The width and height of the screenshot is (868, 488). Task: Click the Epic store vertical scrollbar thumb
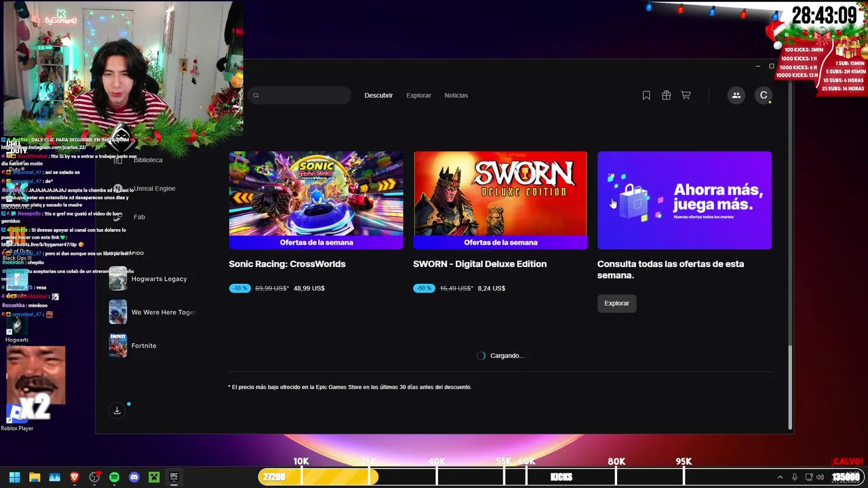(x=790, y=388)
